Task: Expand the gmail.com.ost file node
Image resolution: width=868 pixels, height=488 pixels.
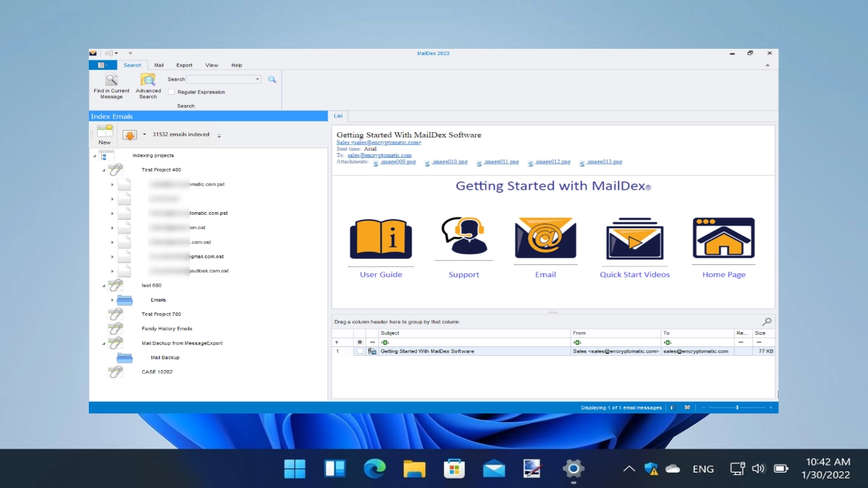Action: click(113, 257)
